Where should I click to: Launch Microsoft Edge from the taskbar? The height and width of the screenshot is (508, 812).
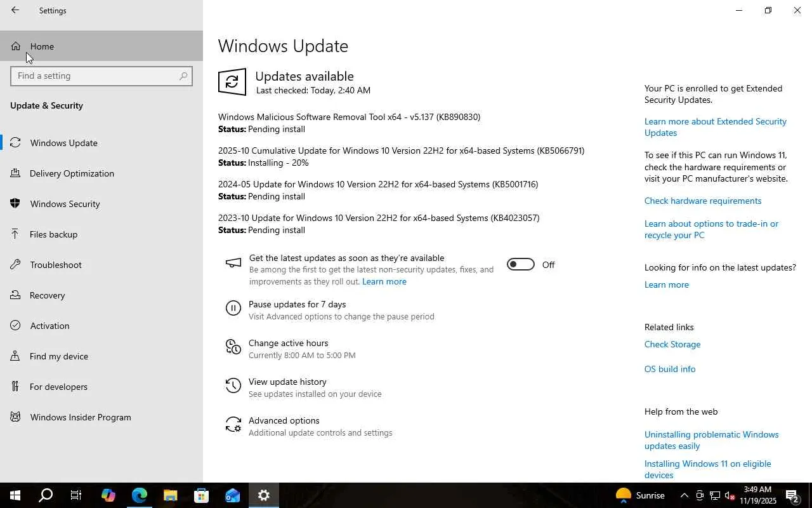pos(140,495)
